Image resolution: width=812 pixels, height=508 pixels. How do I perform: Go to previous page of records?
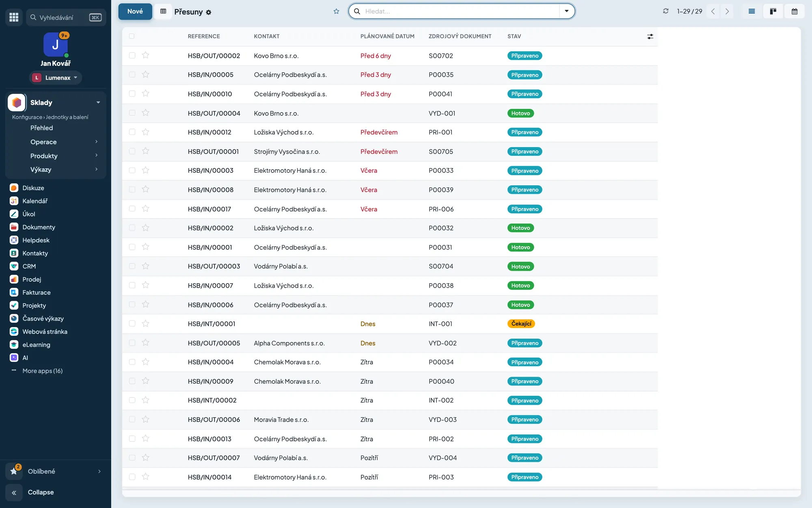click(x=713, y=11)
